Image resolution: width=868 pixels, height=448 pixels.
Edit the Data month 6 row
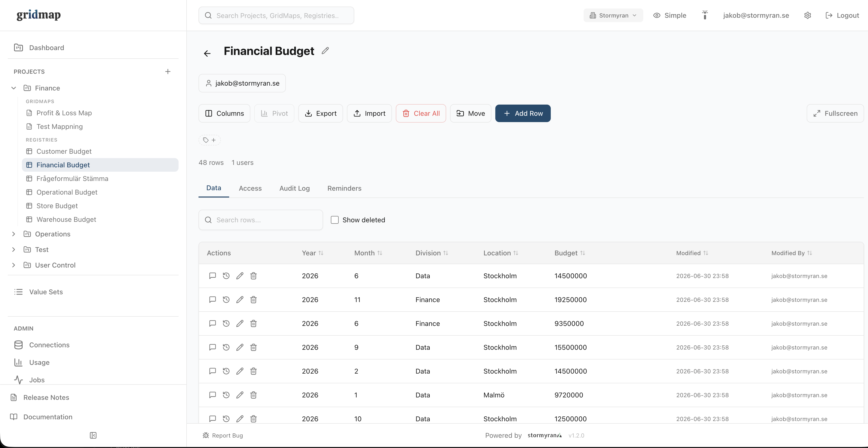240,276
